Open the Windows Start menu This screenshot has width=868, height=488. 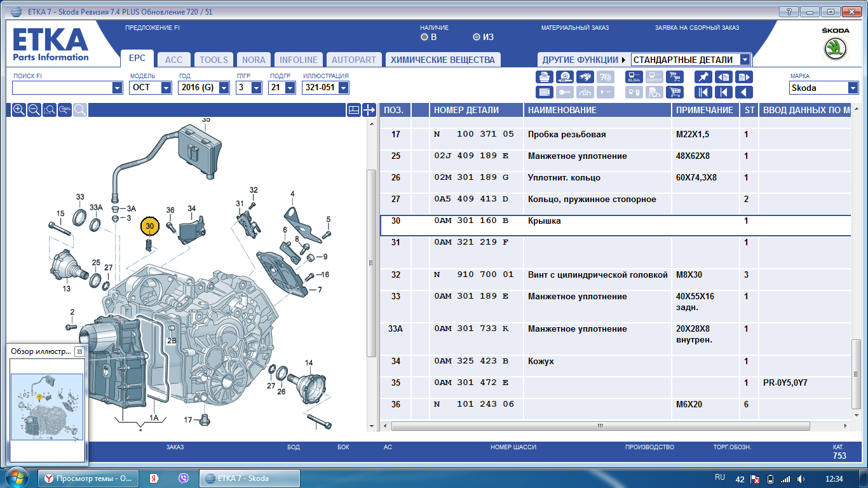[17, 478]
